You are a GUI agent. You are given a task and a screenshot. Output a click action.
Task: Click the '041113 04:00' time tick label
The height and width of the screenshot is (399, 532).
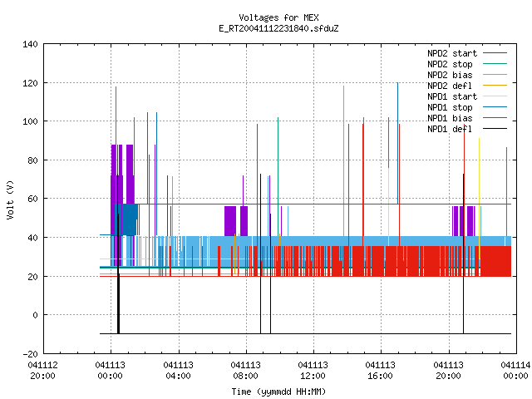coord(178,371)
